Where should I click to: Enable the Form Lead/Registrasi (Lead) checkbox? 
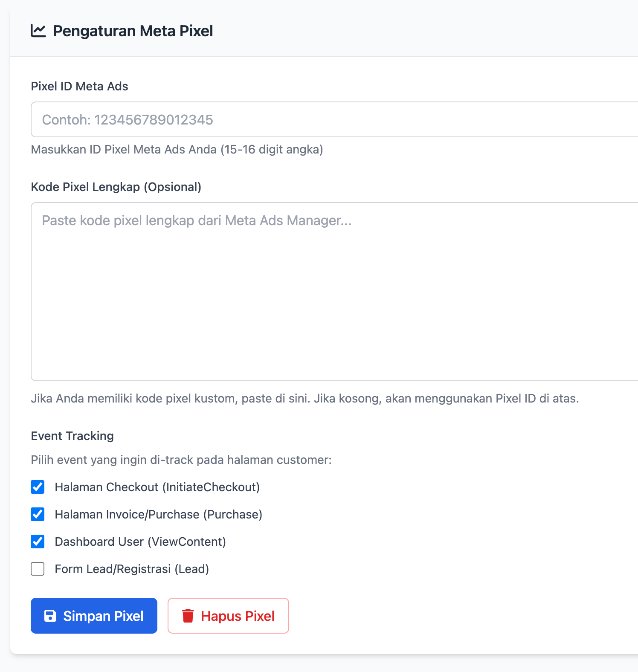pos(38,569)
